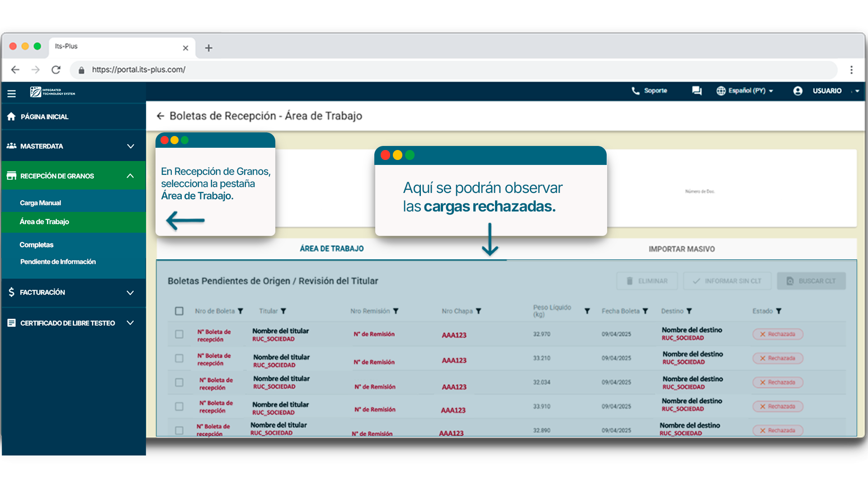This screenshot has height=488, width=868.
Task: Click the Soporte phone icon
Action: click(635, 91)
